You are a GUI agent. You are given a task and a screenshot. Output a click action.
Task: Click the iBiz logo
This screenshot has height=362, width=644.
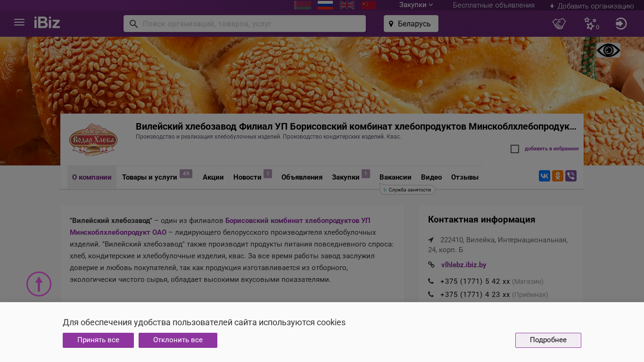coord(47,22)
